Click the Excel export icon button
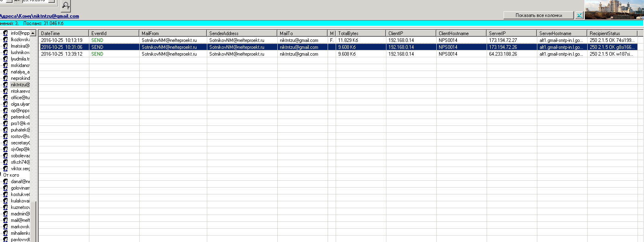Viewport: 644px width, 242px height. click(x=579, y=15)
